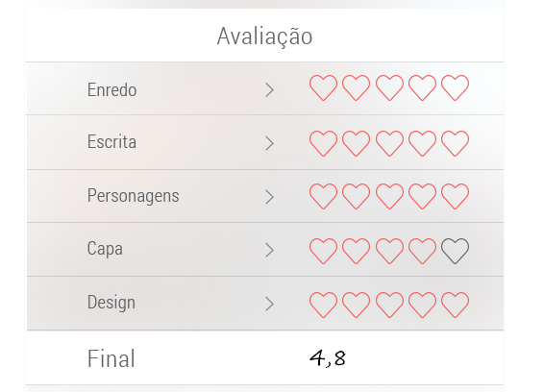The image size is (544, 392).
Task: Toggle the fifth heart in Personagens row
Action: pos(456,196)
